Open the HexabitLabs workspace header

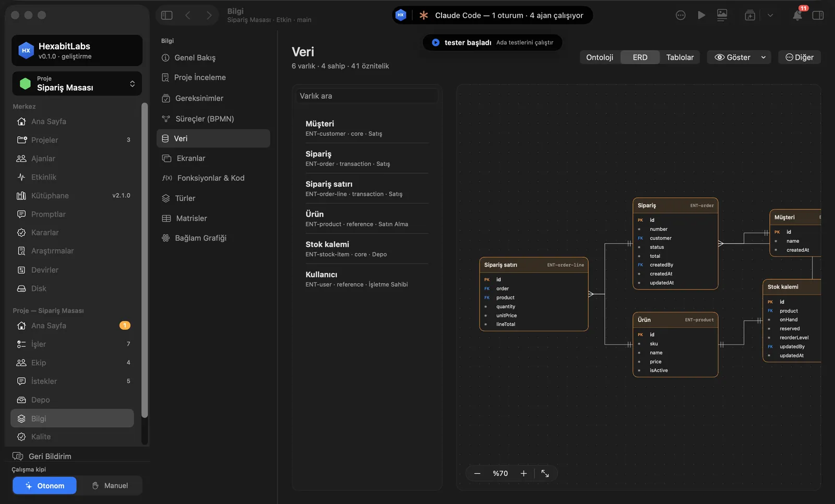click(77, 51)
